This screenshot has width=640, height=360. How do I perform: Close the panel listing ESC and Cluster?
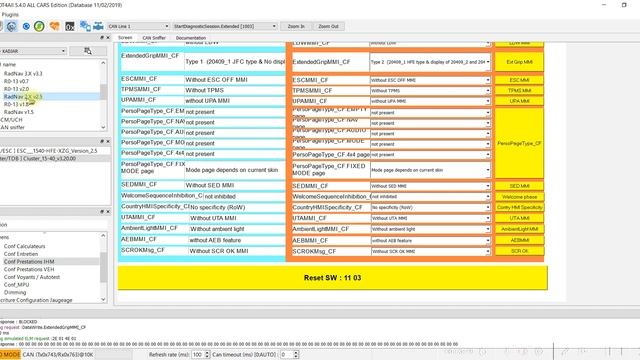point(108,141)
